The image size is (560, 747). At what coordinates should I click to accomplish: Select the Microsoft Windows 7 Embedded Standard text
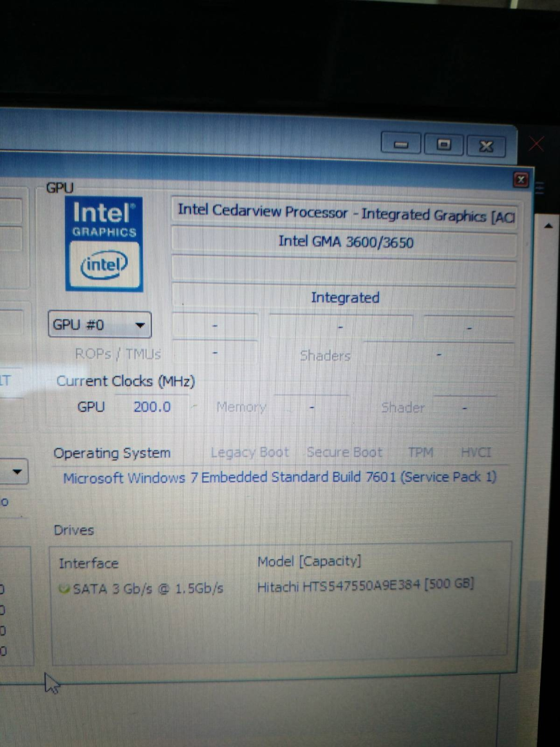tap(279, 477)
